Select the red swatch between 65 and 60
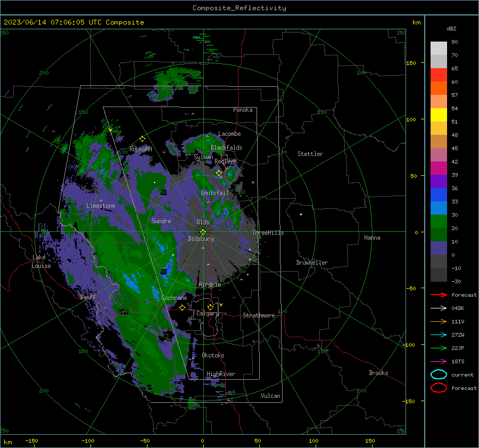Image resolution: width=479 pixels, height=448 pixels. point(439,75)
